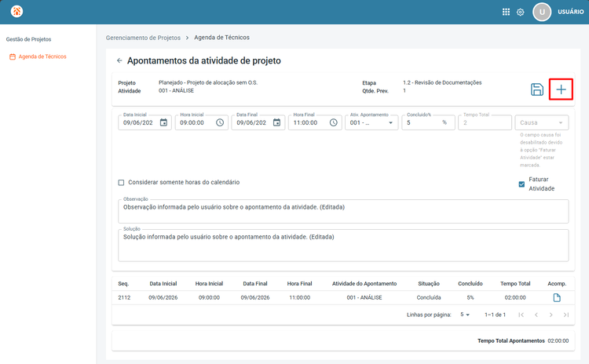Click the 1.2 - Revisão de Documentações text

442,82
